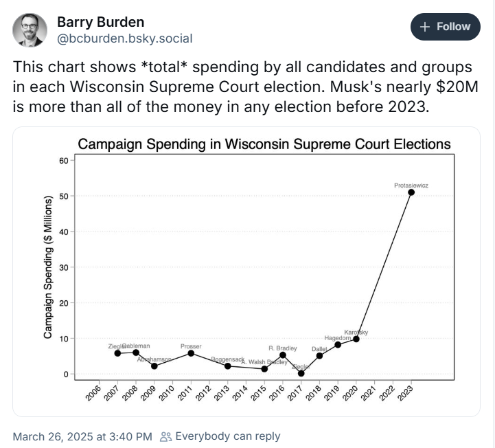The image size is (495, 448).
Task: Click the people icon beside reply setting
Action: point(165,436)
